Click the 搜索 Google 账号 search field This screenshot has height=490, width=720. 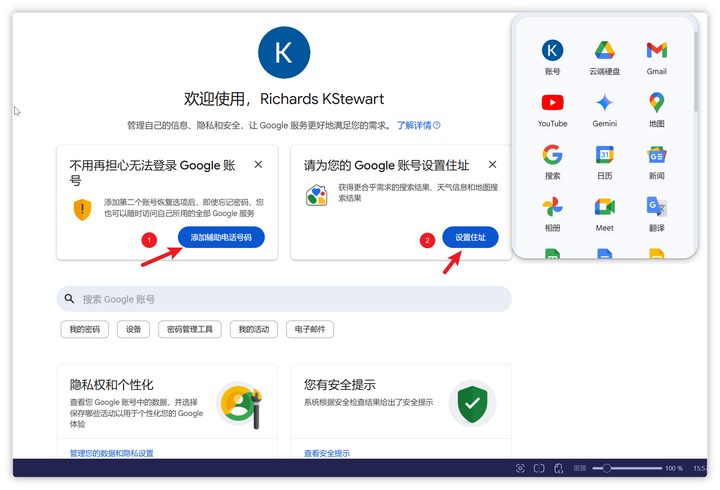tap(284, 299)
